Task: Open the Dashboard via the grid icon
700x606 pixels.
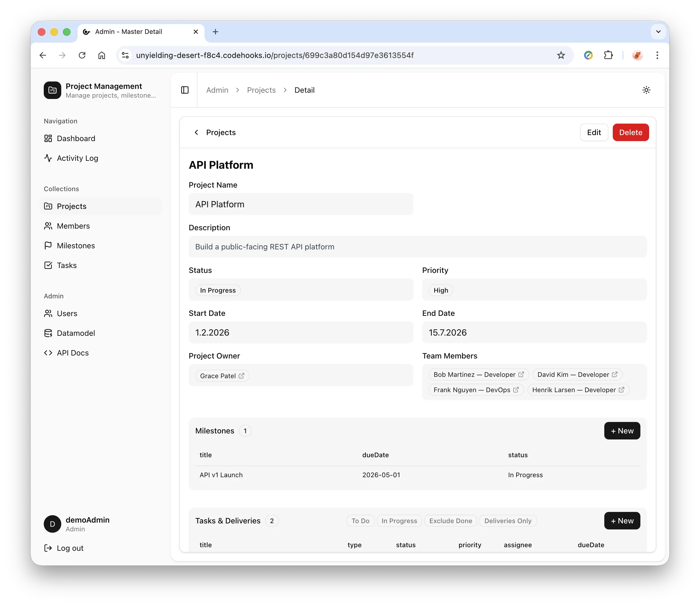Action: pyautogui.click(x=48, y=138)
